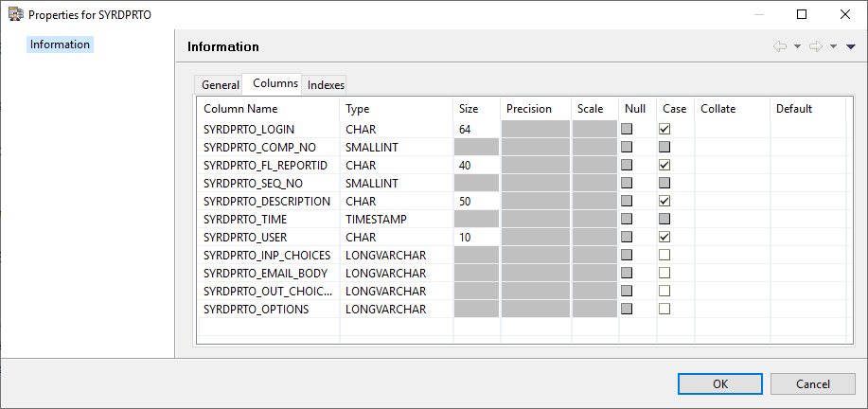Image resolution: width=868 pixels, height=409 pixels.
Task: Select Information in the left tree
Action: (x=60, y=44)
